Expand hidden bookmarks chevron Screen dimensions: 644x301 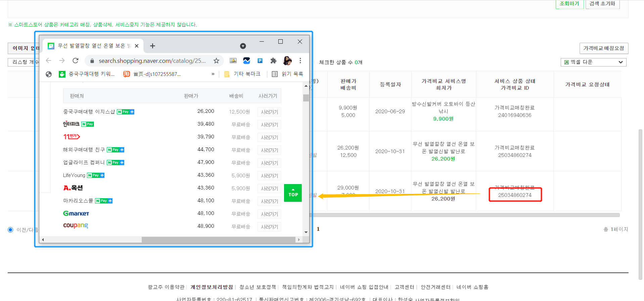pos(213,74)
